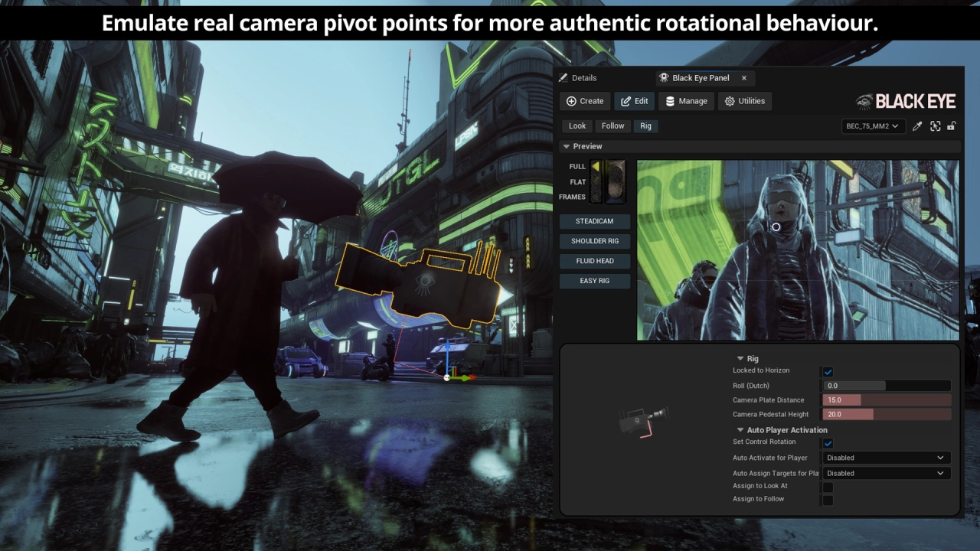
Task: Click the Auto Activate for Player label
Action: tap(770, 458)
